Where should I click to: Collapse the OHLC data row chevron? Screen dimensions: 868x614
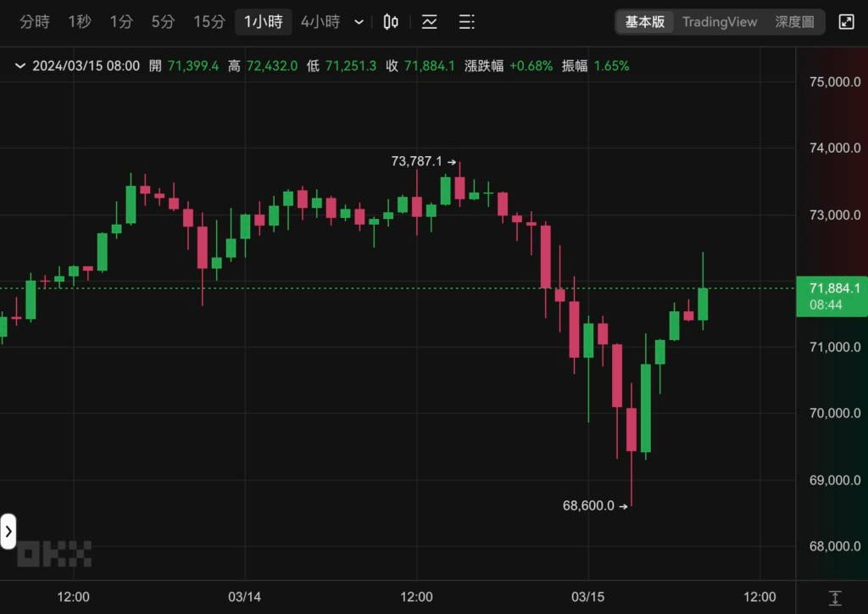[20, 65]
